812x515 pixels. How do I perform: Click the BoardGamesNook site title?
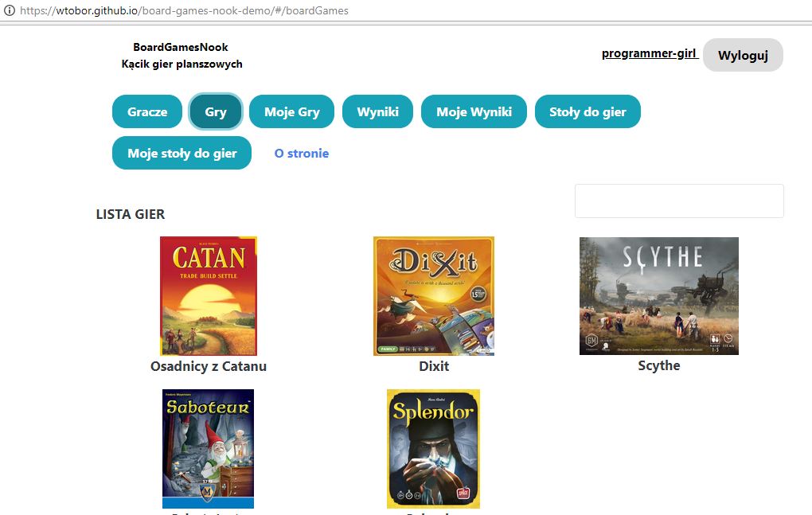181,48
